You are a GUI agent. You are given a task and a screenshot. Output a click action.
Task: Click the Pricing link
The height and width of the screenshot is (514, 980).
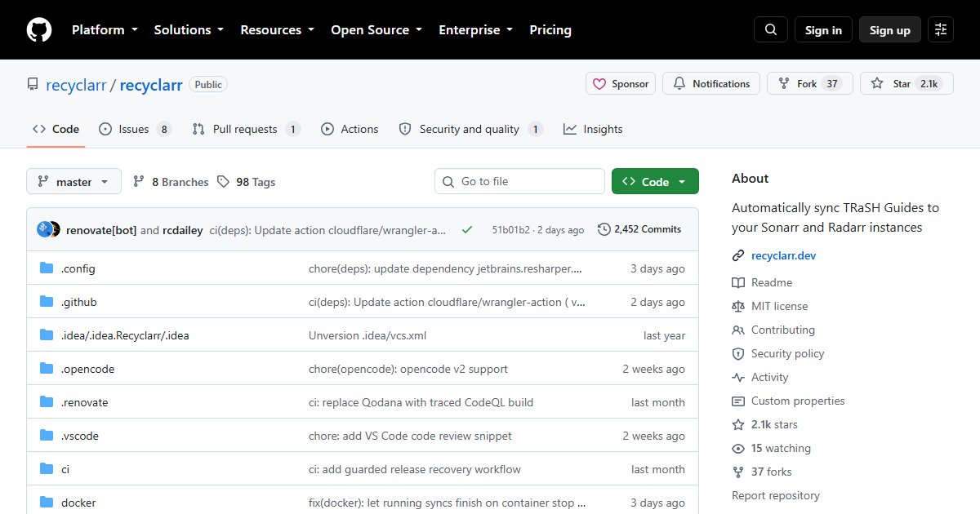pos(550,30)
